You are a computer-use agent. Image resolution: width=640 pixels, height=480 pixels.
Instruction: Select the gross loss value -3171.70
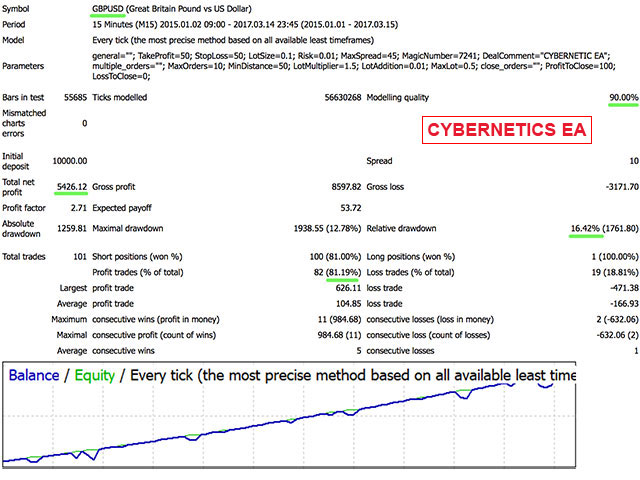point(614,186)
